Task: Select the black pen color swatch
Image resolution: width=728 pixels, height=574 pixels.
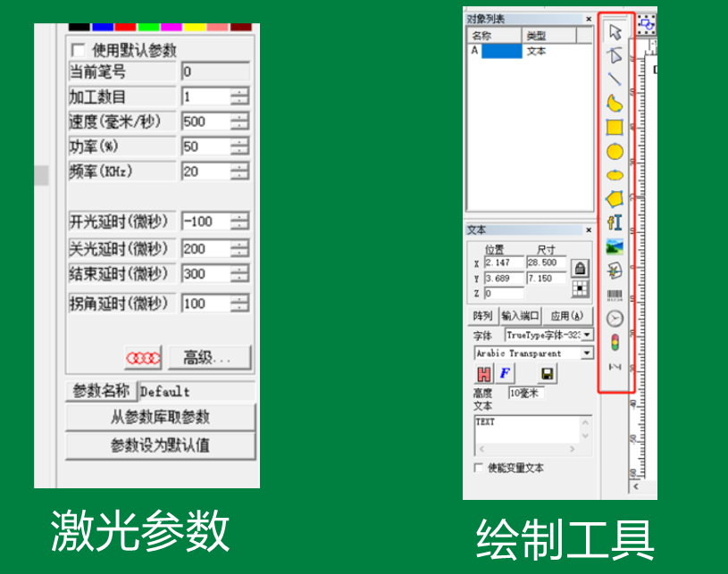Action: click(x=79, y=27)
